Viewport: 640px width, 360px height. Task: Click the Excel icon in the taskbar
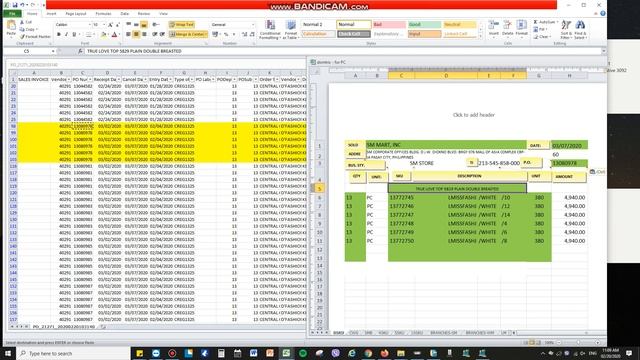286,353
